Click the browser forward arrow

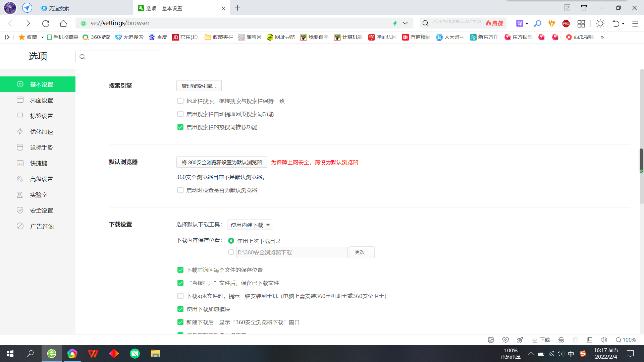pyautogui.click(x=28, y=23)
